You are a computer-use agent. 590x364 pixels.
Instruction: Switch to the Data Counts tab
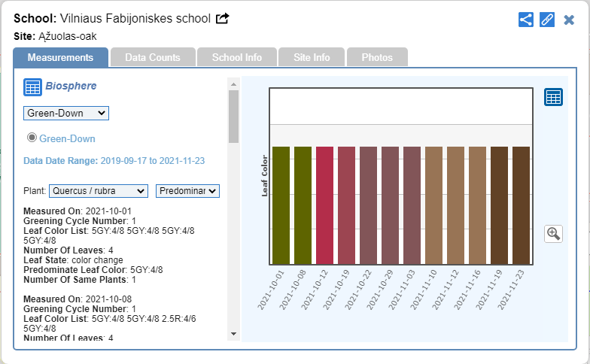(x=153, y=57)
